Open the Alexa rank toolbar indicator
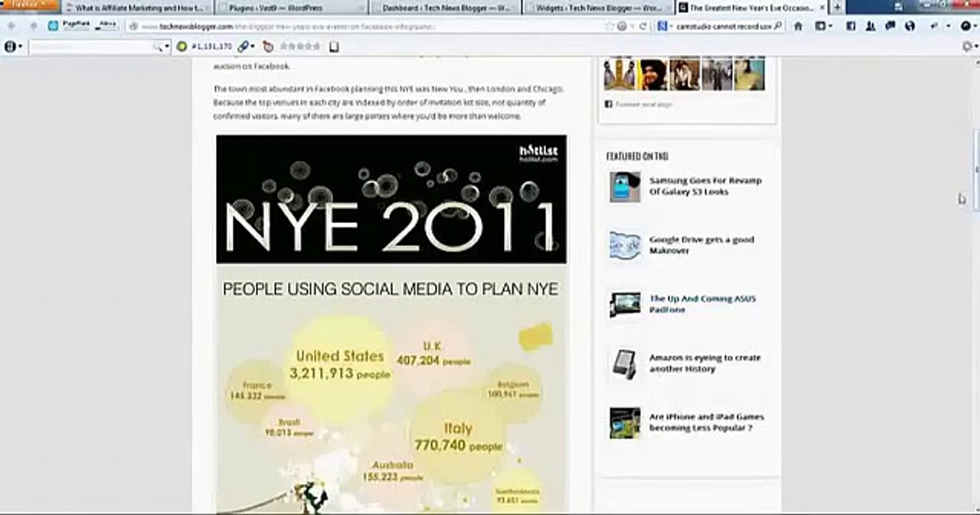This screenshot has height=515, width=980. pos(108,26)
